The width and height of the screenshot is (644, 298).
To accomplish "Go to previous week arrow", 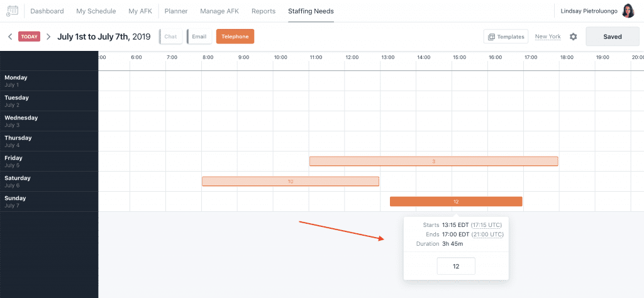I will tap(10, 36).
